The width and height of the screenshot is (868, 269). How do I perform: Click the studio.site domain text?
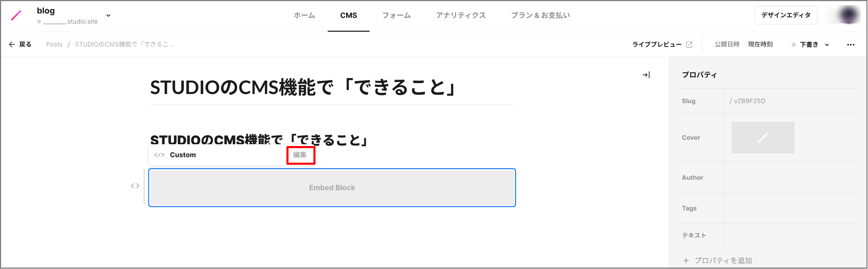[x=71, y=22]
